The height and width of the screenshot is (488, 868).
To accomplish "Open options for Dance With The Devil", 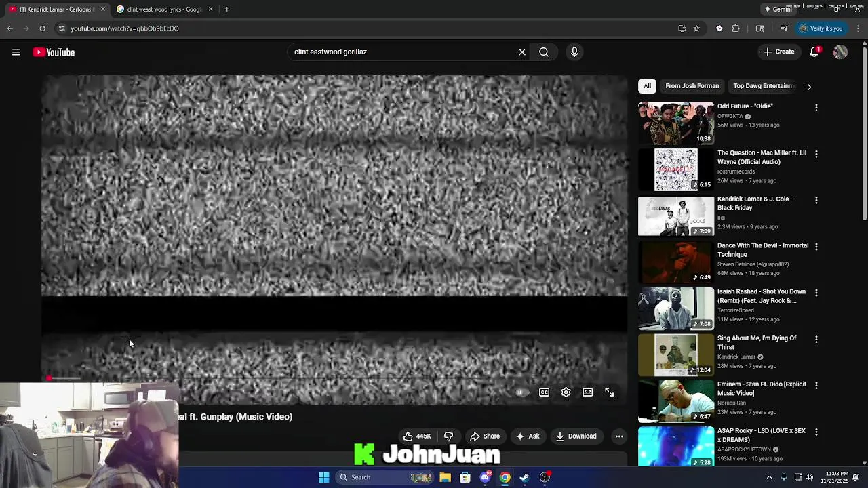I will point(816,247).
